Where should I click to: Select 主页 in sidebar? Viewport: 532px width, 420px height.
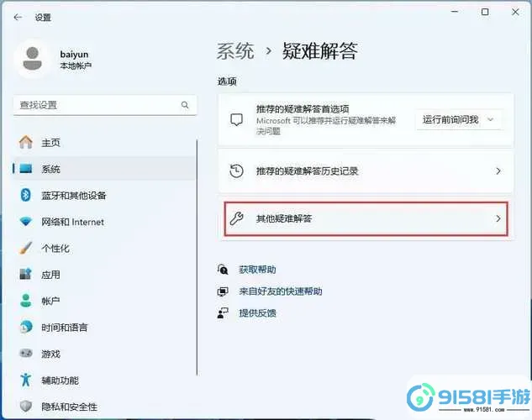[50, 143]
